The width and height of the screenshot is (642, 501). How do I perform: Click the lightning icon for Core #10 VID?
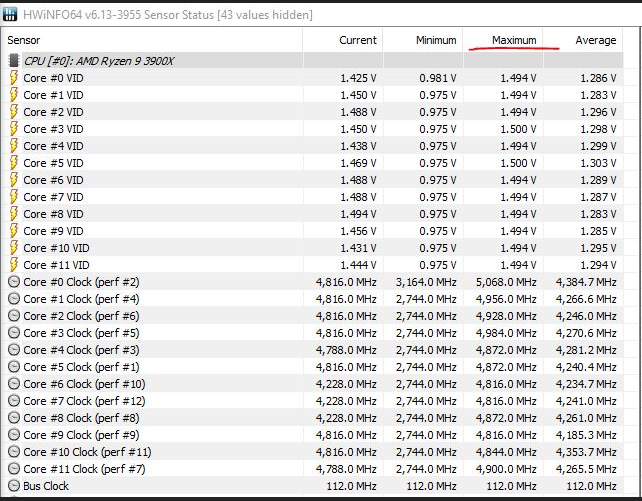[x=14, y=248]
